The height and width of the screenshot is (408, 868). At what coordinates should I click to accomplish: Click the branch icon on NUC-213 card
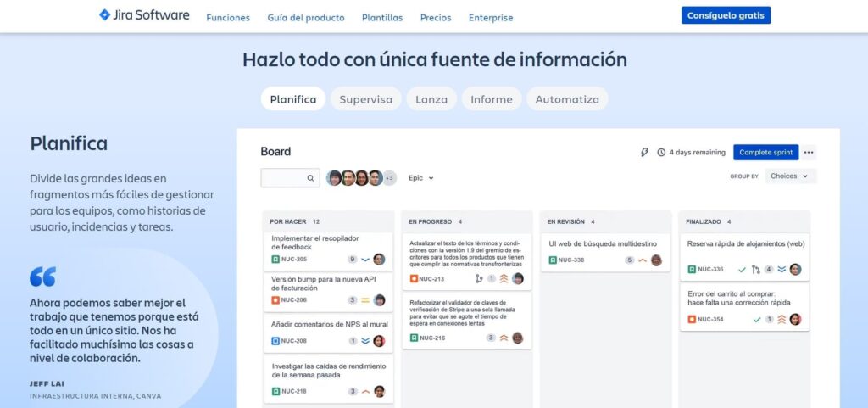pos(479,278)
